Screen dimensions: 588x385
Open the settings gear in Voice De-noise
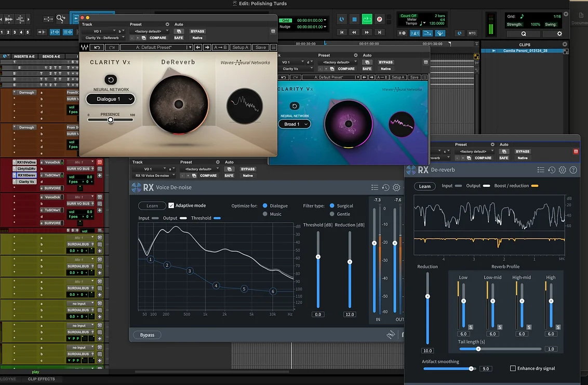tap(396, 187)
